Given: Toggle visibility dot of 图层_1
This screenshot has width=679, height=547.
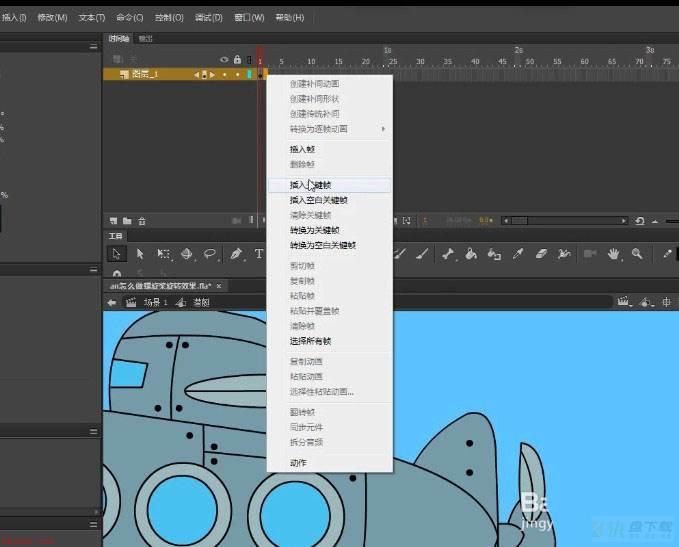Looking at the screenshot, I should click(224, 74).
